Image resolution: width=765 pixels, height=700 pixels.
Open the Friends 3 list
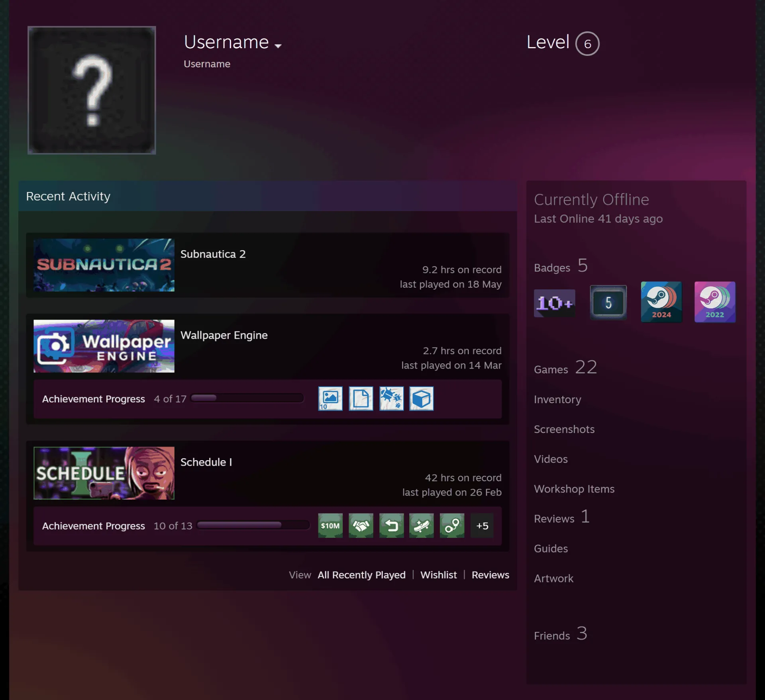[x=561, y=633]
